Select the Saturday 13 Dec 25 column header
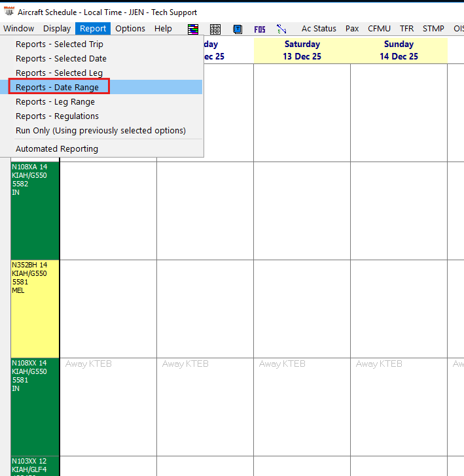Screen dimensions: 464x476 302,50
